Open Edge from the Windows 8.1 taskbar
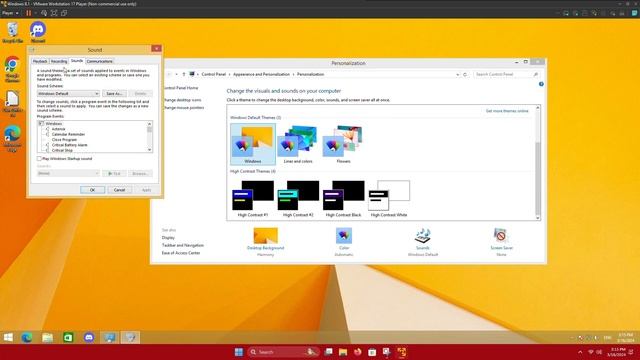The image size is (640, 360). click(27, 337)
